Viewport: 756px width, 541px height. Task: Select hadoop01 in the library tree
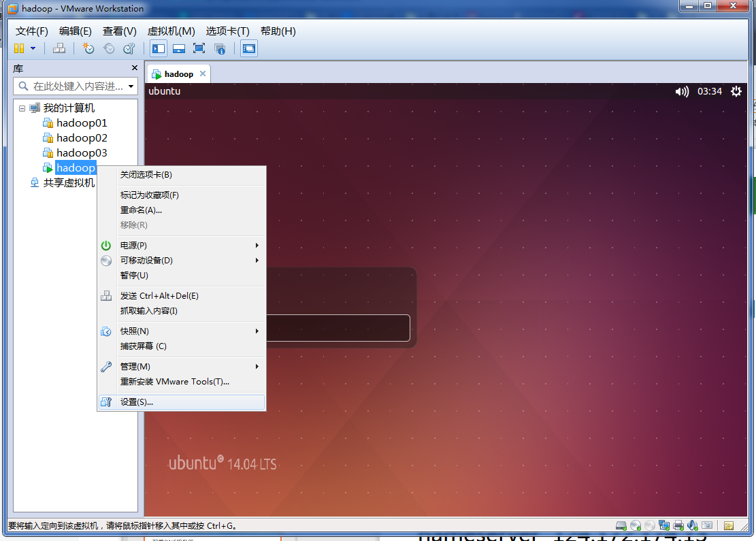coord(82,123)
